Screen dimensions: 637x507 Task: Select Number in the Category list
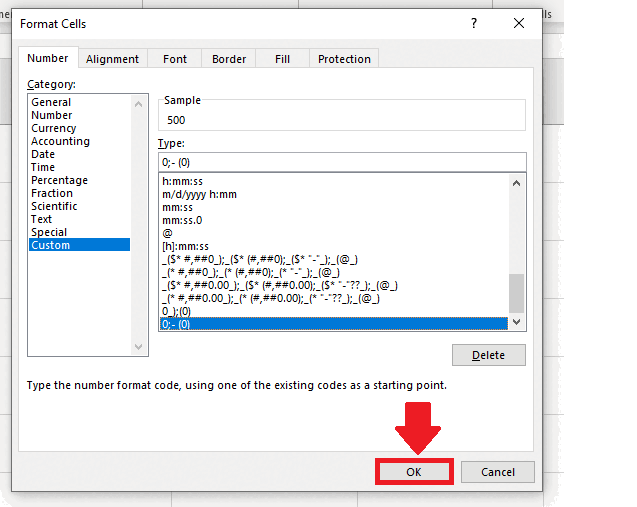[79, 115]
